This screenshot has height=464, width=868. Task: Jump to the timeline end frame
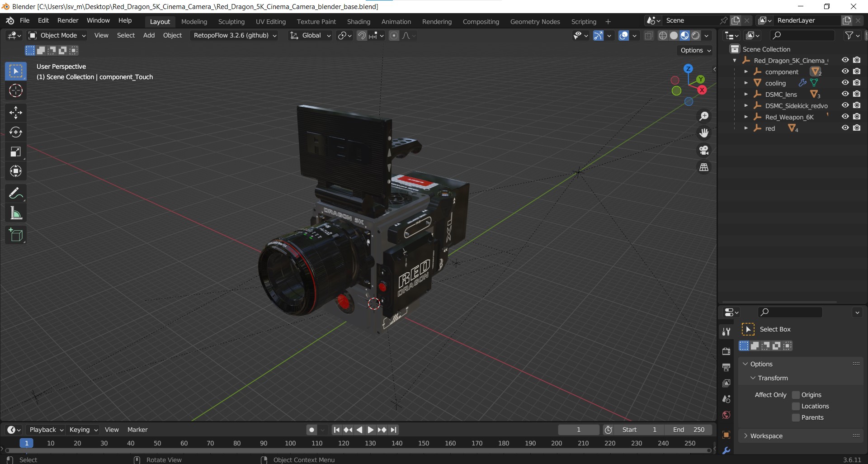coord(393,430)
